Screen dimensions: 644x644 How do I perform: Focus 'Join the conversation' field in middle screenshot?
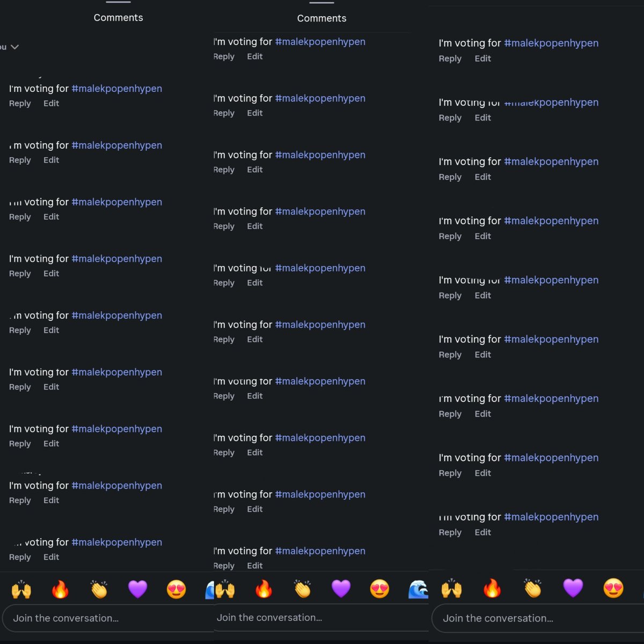(321, 618)
